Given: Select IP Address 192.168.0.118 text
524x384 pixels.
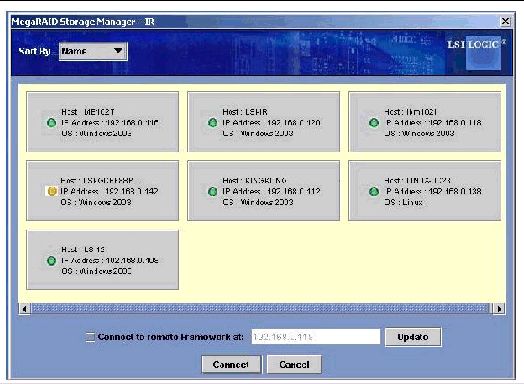Looking at the screenshot, I should (433, 123).
